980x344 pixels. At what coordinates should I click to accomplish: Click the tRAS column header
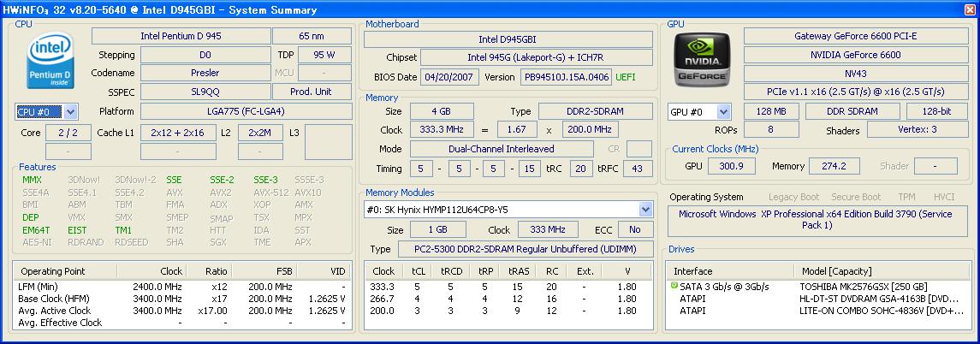(x=518, y=271)
